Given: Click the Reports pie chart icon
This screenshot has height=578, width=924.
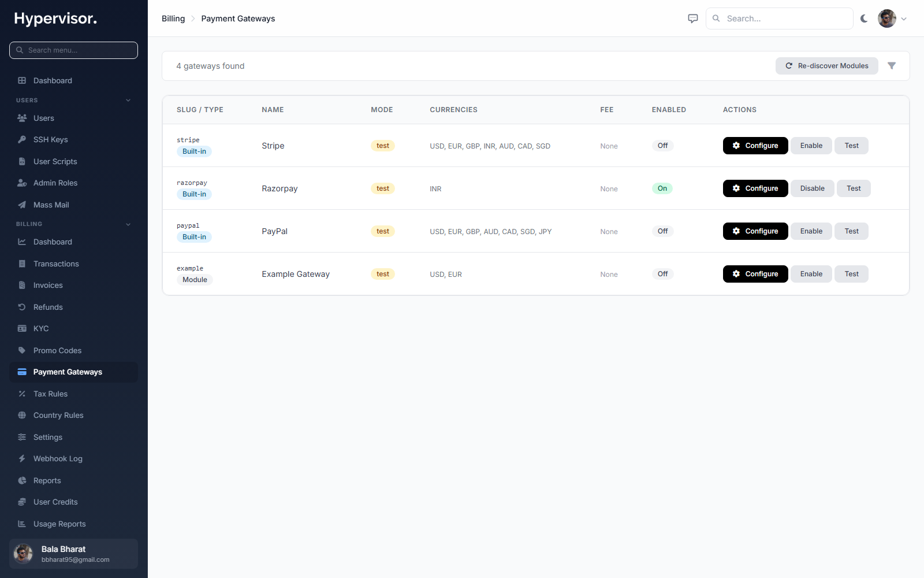Looking at the screenshot, I should [x=22, y=480].
